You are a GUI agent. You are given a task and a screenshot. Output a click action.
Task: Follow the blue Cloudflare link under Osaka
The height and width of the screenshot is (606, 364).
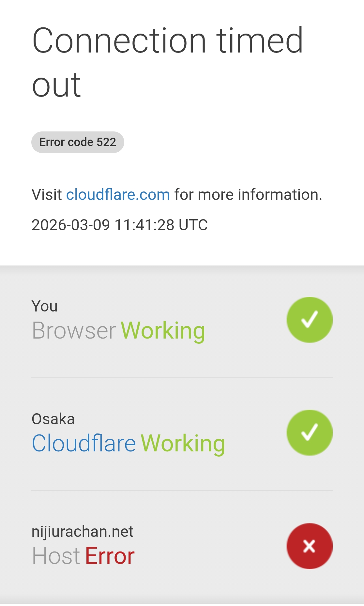pyautogui.click(x=84, y=444)
